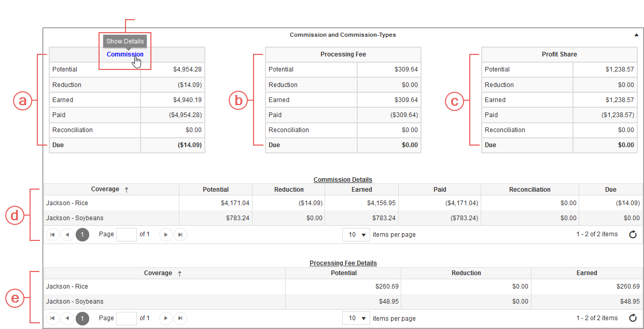Go to previous page in Commission Details pager
Image resolution: width=644 pixels, height=329 pixels.
tap(67, 235)
